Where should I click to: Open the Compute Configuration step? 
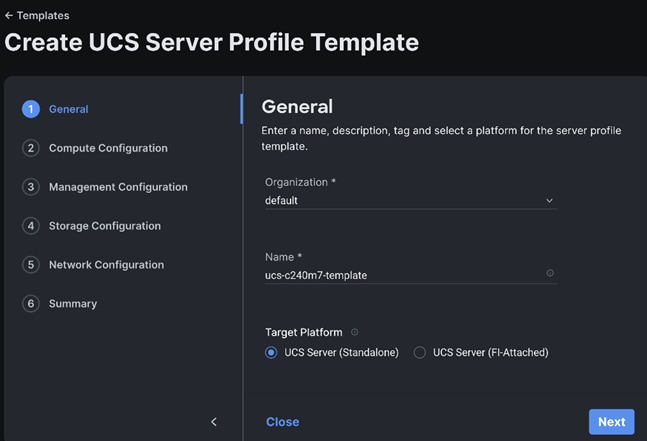click(95, 148)
